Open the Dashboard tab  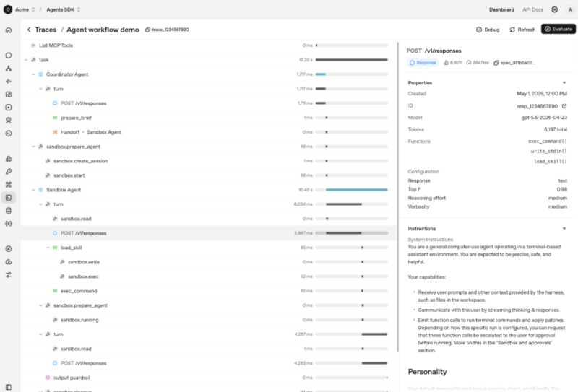501,9
